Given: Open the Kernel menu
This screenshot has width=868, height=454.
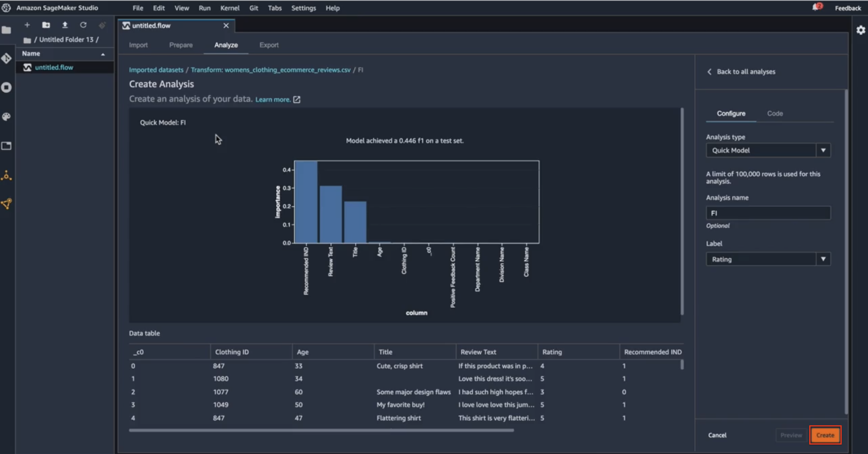Looking at the screenshot, I should 230,8.
